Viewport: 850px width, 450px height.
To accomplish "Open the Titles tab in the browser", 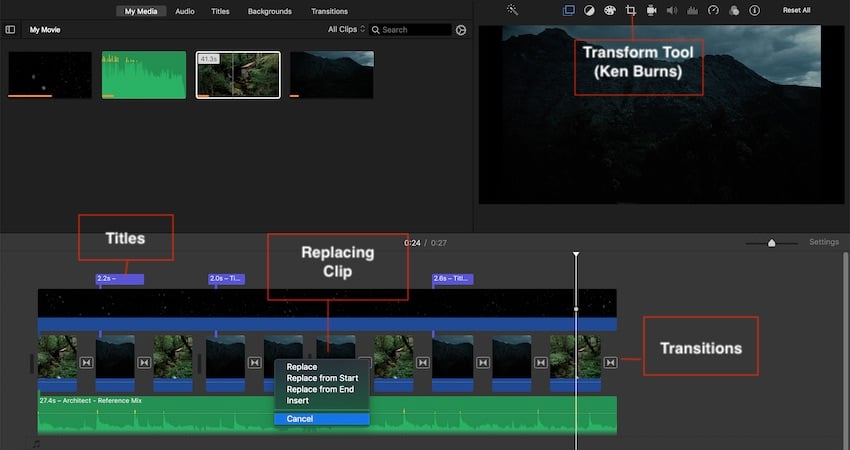I will coord(220,11).
